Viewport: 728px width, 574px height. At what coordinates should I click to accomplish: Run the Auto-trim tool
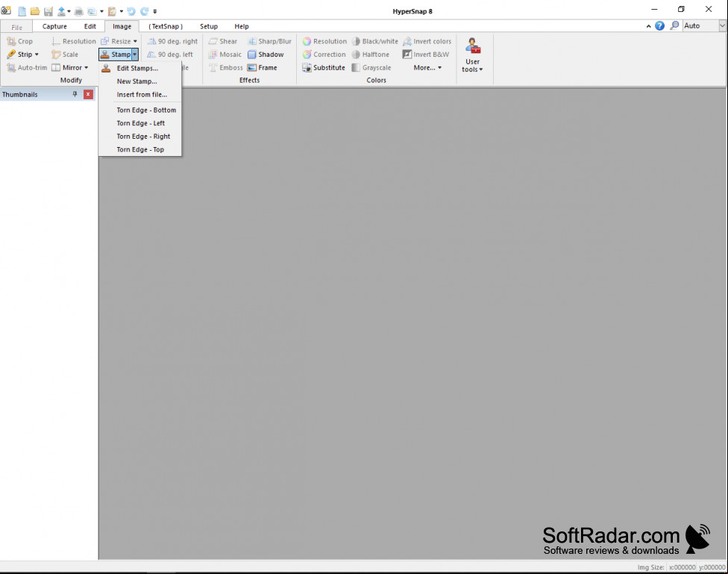pyautogui.click(x=27, y=67)
